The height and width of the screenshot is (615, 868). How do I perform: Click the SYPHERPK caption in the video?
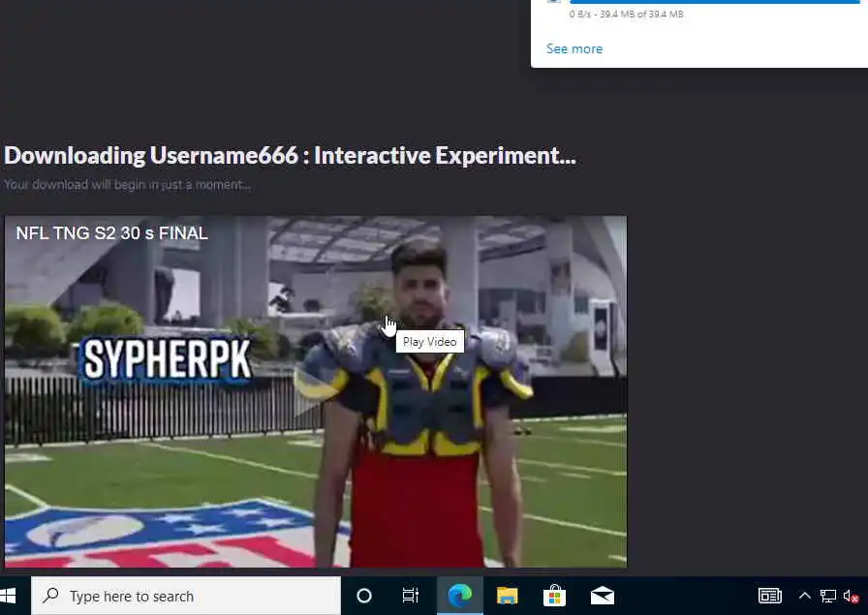(x=167, y=360)
